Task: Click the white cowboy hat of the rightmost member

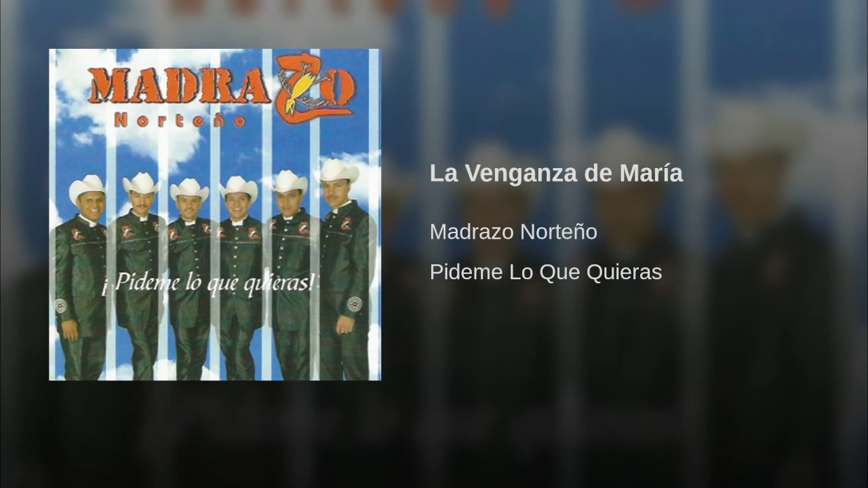Action: [x=338, y=171]
